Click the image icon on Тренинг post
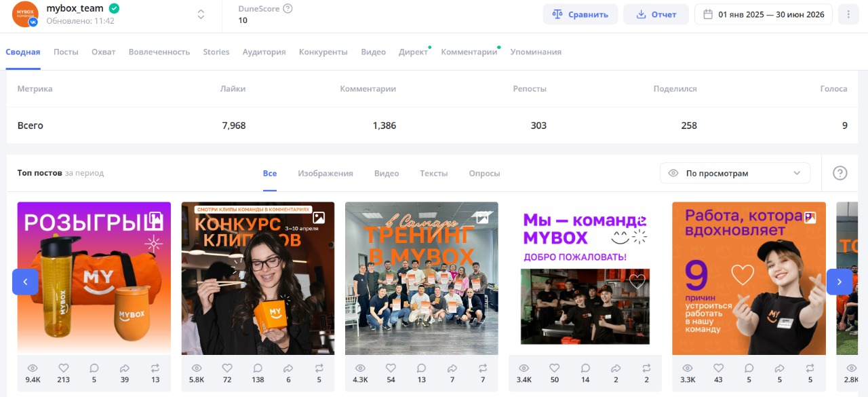 [x=482, y=218]
